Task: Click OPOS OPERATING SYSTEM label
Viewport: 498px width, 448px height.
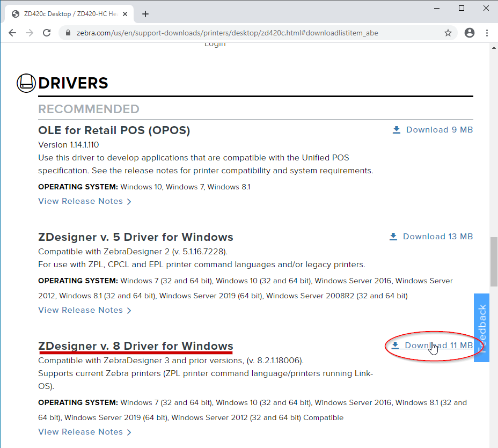Action: (x=78, y=187)
